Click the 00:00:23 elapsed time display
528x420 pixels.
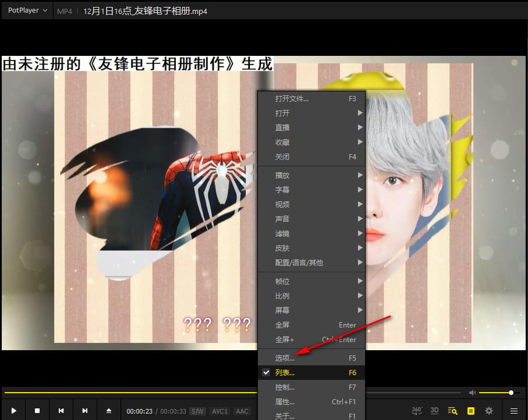click(x=139, y=411)
